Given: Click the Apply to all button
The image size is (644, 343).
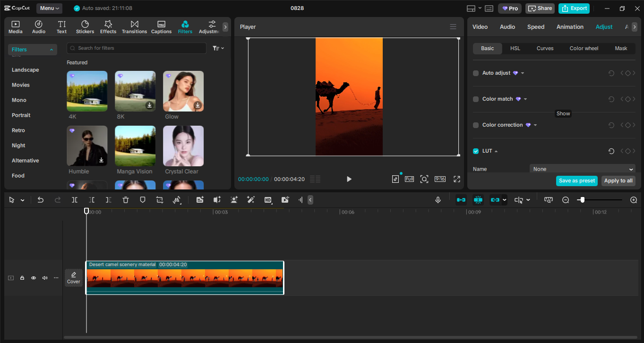Looking at the screenshot, I should click(618, 180).
